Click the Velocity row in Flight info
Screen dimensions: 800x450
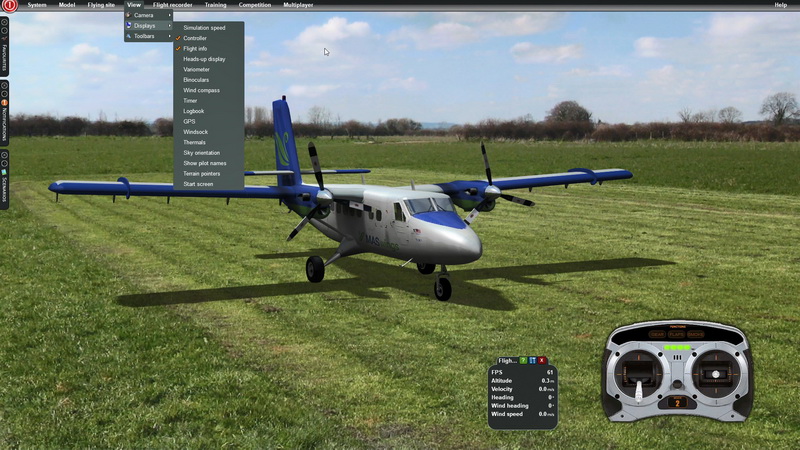(522, 389)
